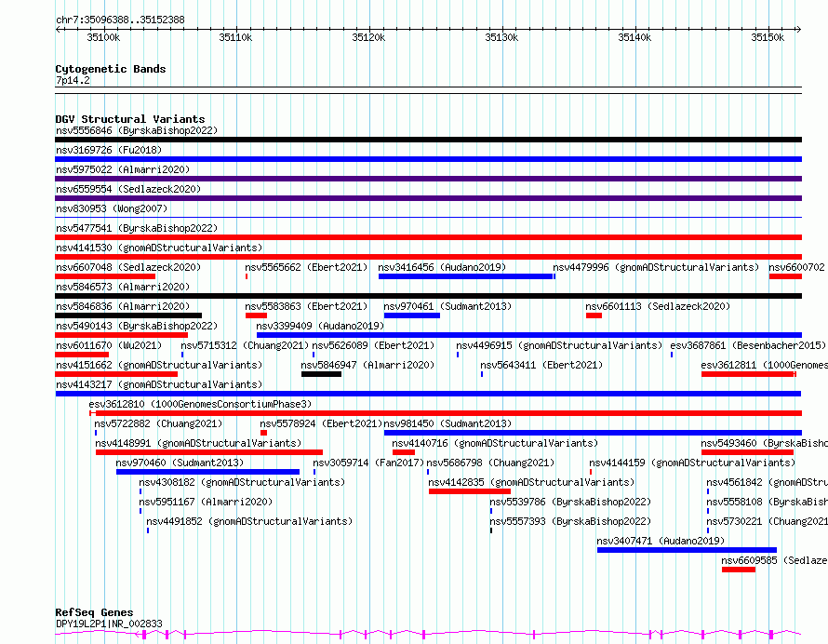Select the nsv5565662 (Ebert2021) label
This screenshot has width=828, height=644.
[x=306, y=267]
